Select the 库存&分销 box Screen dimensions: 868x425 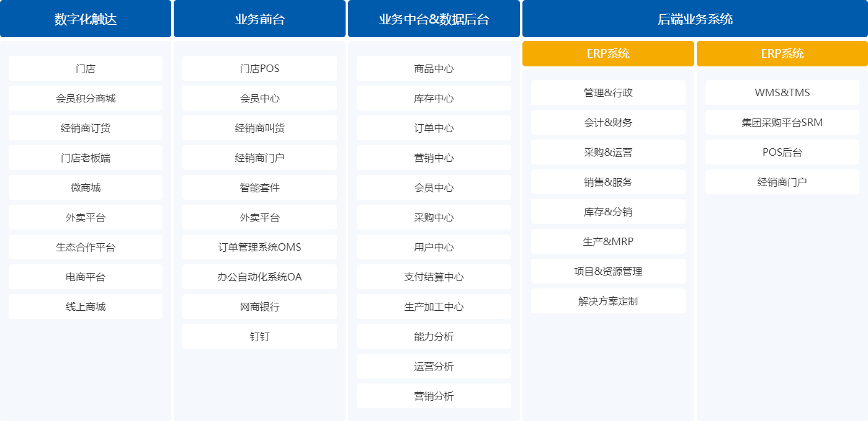[x=608, y=212]
